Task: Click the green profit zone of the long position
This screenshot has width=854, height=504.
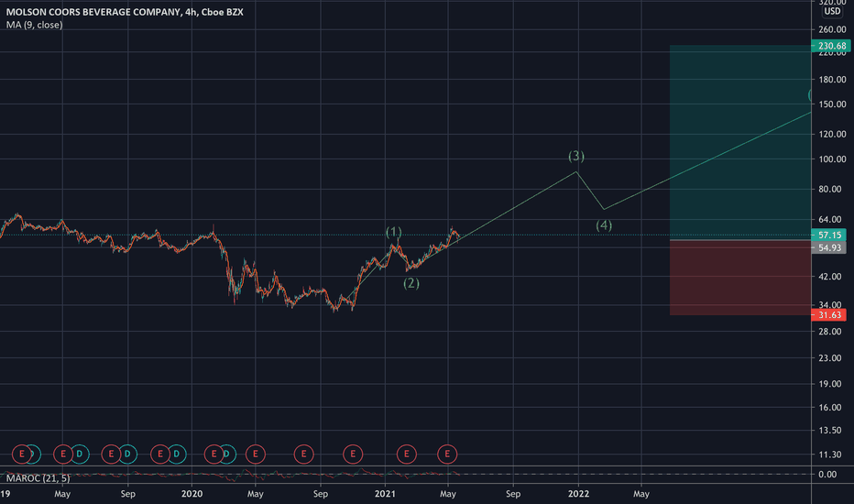Action: 740,142
